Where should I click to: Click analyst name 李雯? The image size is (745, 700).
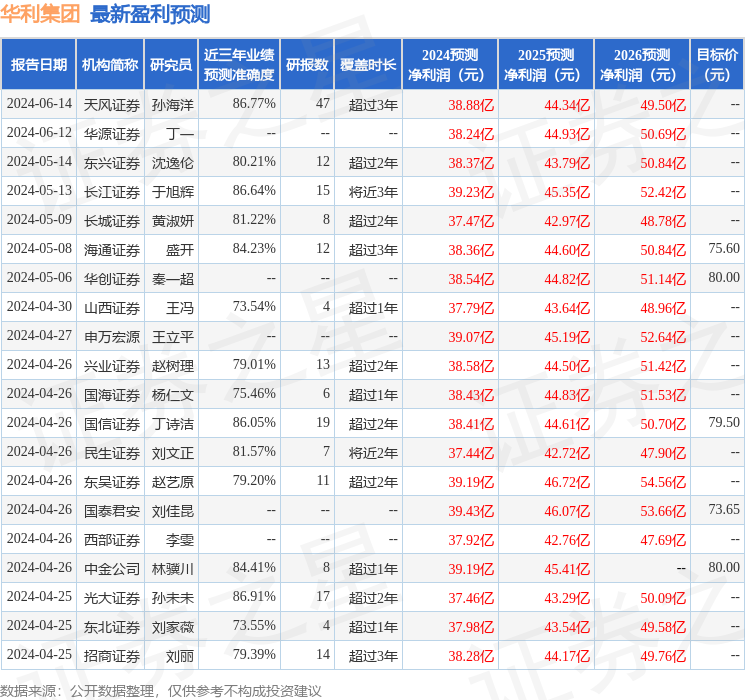tap(180, 540)
